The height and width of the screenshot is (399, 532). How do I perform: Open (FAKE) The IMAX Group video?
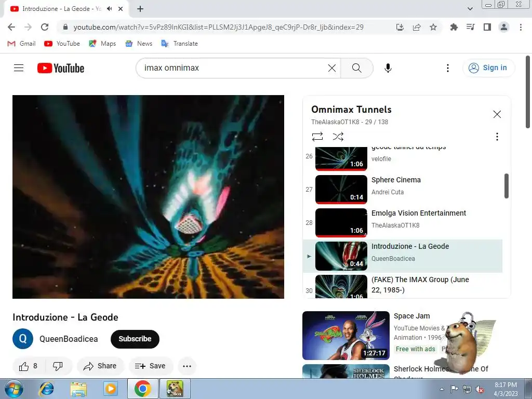pyautogui.click(x=403, y=286)
